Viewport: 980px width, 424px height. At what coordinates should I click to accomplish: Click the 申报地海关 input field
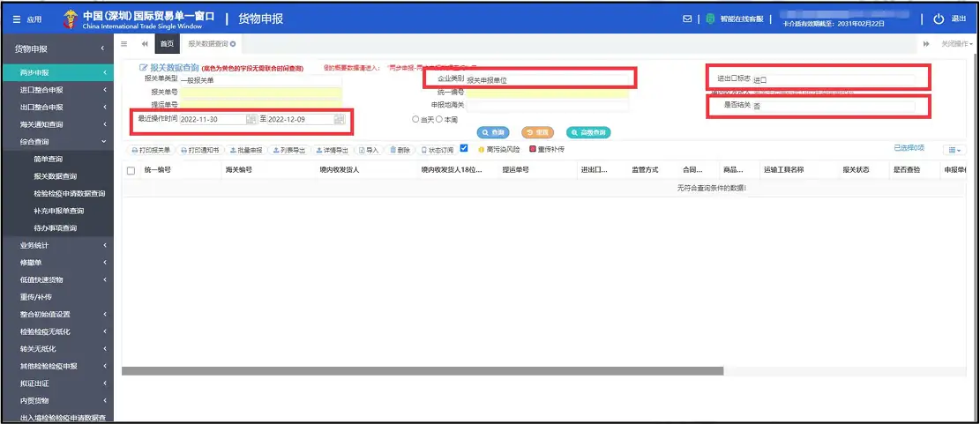pos(548,106)
